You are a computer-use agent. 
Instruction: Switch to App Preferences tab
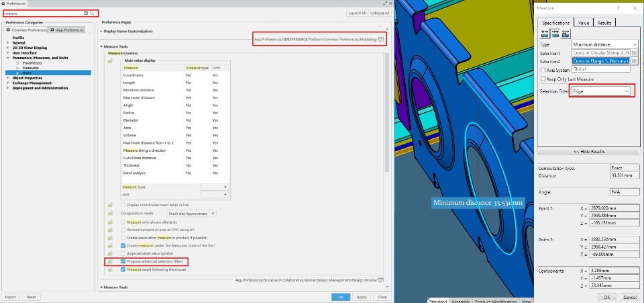[67, 30]
